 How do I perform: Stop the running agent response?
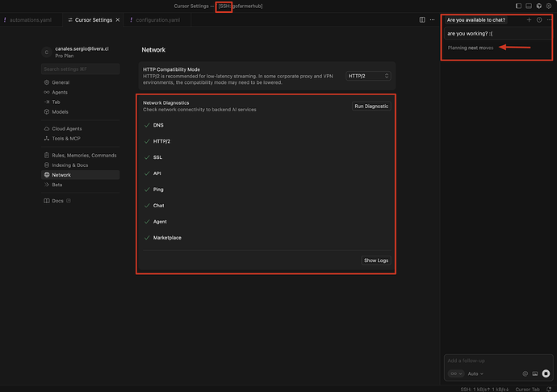(546, 373)
